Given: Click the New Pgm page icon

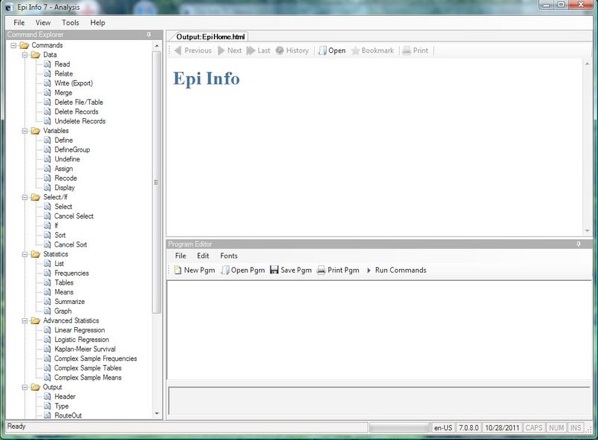Looking at the screenshot, I should pos(177,270).
